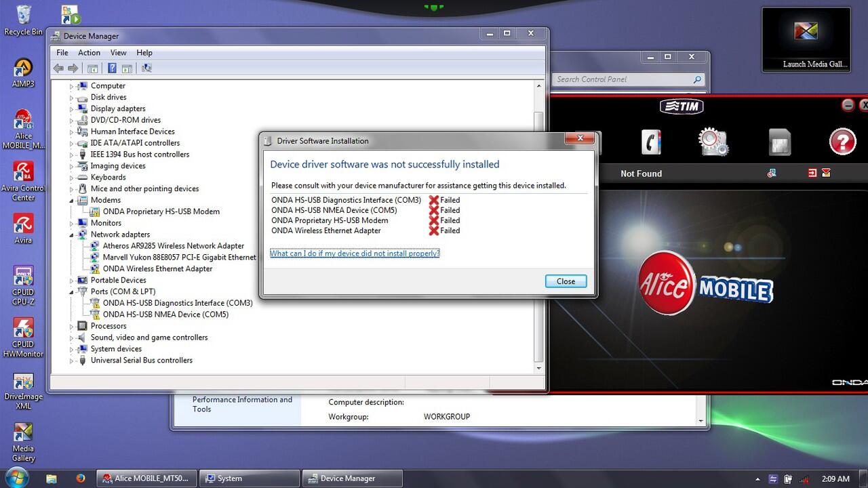The width and height of the screenshot is (868, 488).
Task: Select ONDA HS-USB NMEA Device (COM5) in tree
Action: coord(166,314)
